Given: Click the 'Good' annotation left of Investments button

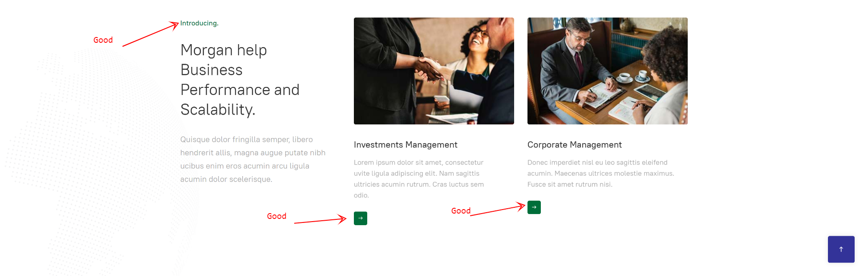Looking at the screenshot, I should coord(276,216).
